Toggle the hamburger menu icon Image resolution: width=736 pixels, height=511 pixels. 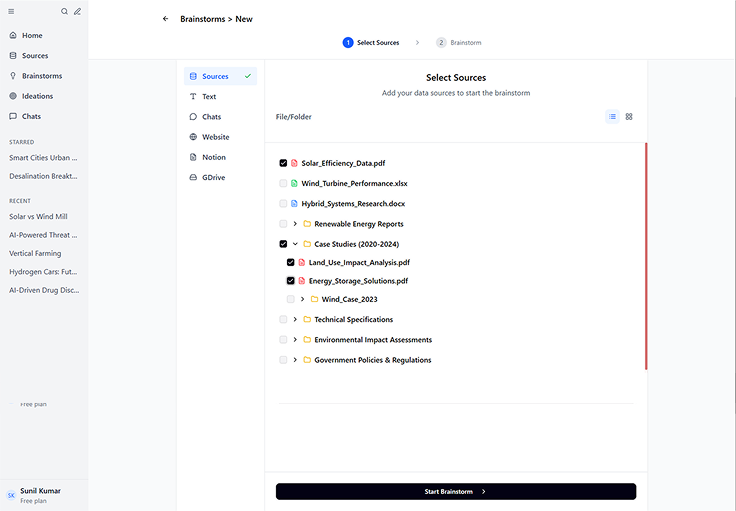click(x=11, y=11)
